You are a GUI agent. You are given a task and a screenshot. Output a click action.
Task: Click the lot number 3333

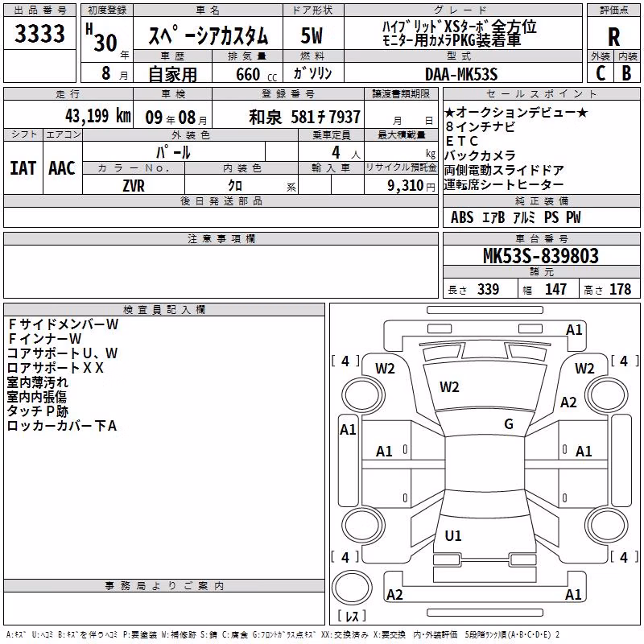[x=39, y=33]
